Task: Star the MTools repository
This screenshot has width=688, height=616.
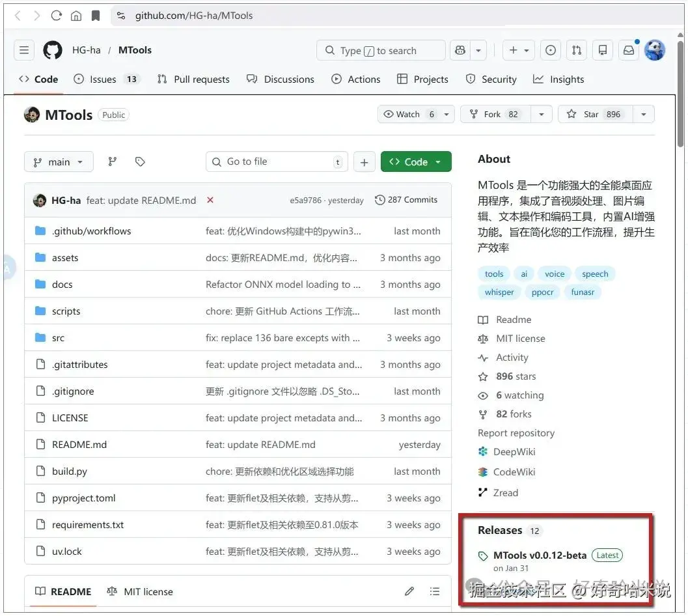Action: point(594,114)
